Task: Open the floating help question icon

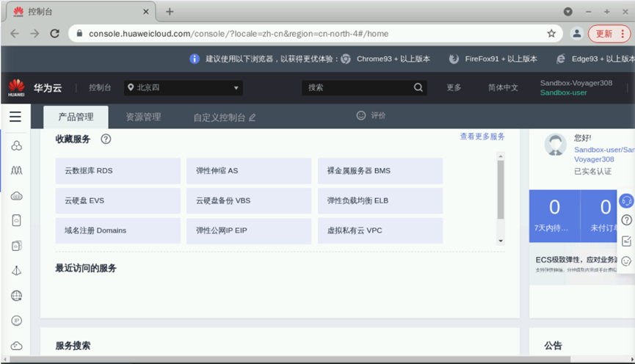Action: pos(626,220)
